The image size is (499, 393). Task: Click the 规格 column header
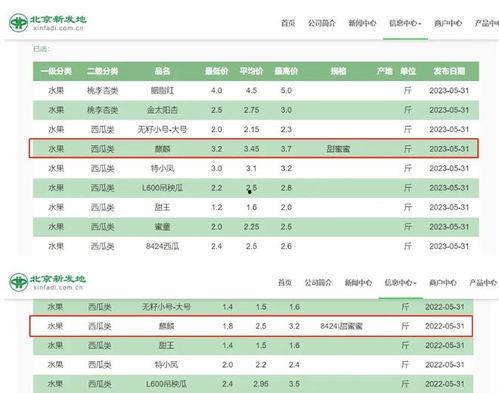click(x=338, y=71)
